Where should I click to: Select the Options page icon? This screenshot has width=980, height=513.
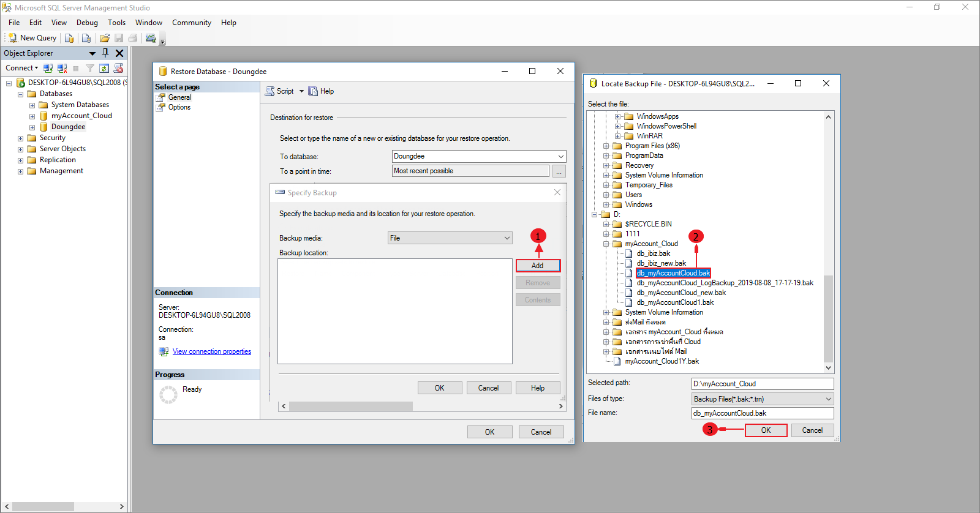161,107
